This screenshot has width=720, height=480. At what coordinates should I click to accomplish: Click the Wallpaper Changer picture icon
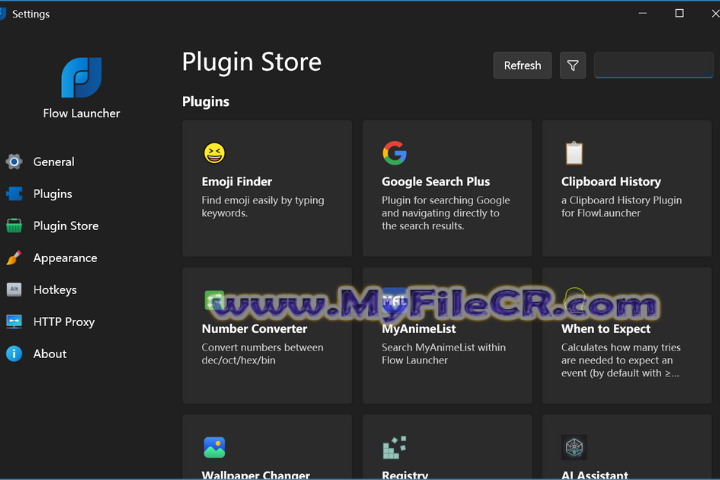214,447
